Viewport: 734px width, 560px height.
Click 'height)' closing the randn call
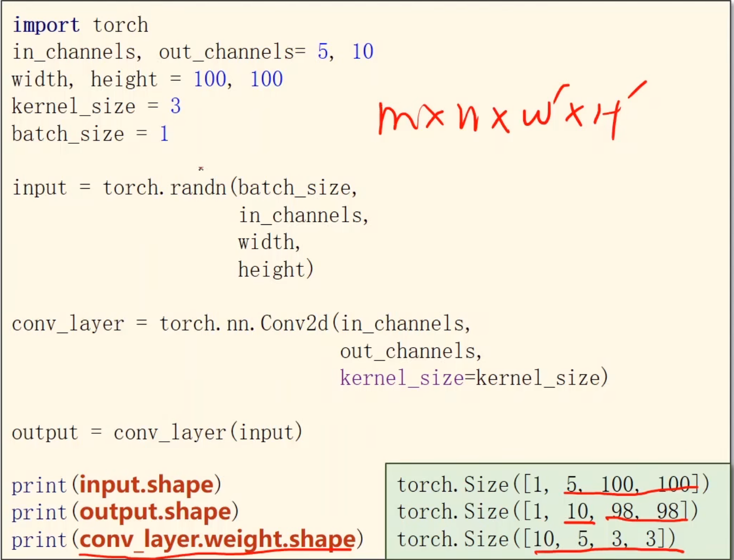[275, 269]
